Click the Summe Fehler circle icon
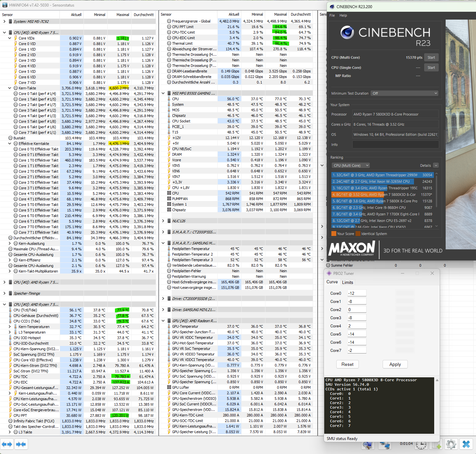This screenshot has height=454, width=476. pos(328,265)
